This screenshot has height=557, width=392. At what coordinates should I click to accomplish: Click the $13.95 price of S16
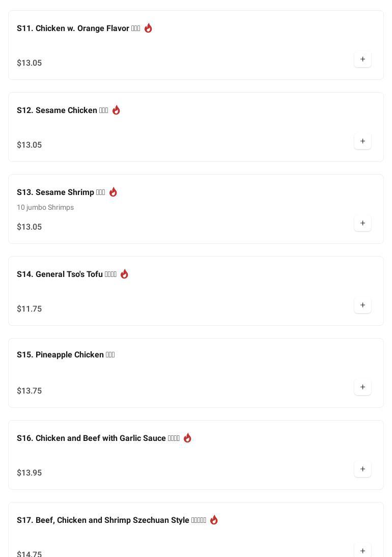pos(30,473)
